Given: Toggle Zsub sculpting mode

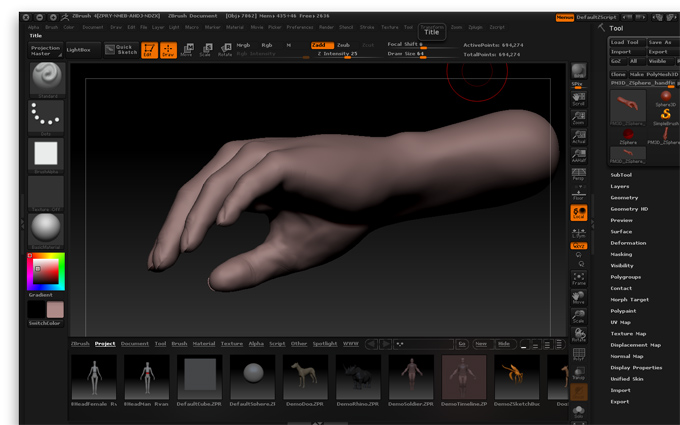Looking at the screenshot, I should click(343, 45).
